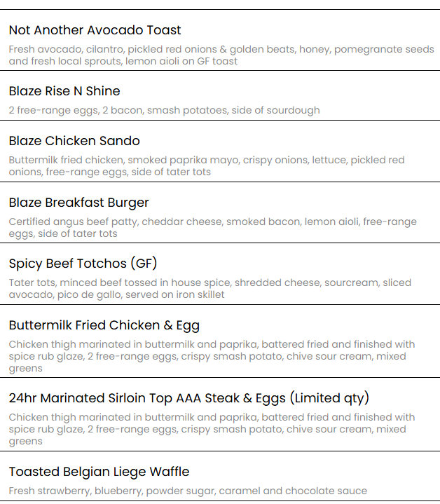Click description under Buttermilk Fried Chicken & Egg
The image size is (440, 504).
(212, 356)
